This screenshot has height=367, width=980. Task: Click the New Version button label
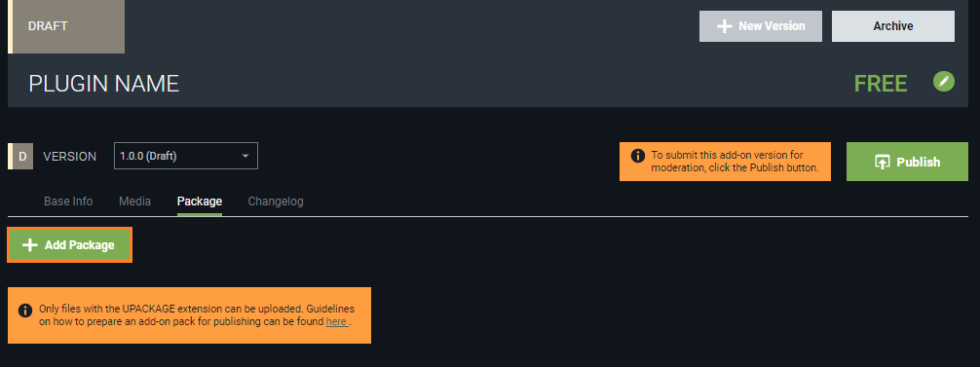pos(772,26)
